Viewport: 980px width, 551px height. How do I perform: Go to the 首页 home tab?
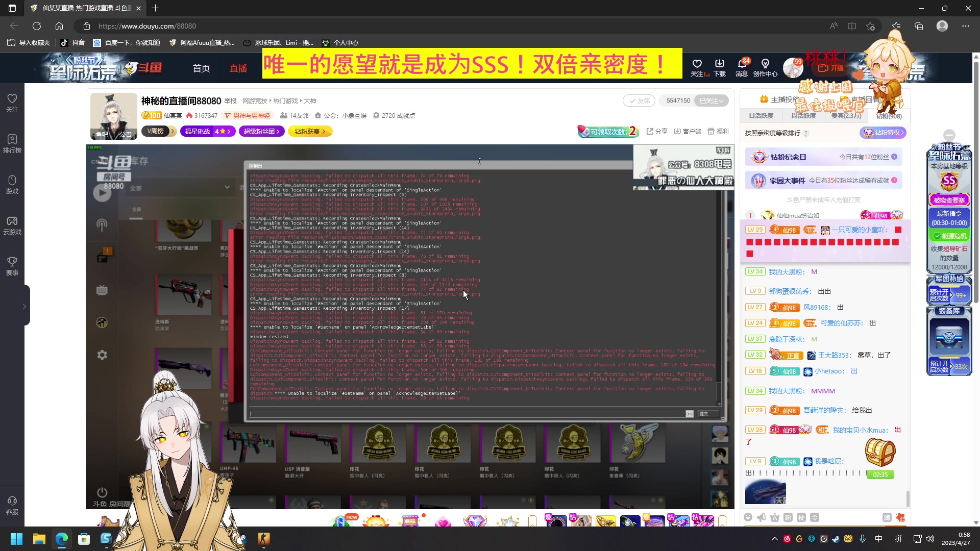(x=201, y=68)
